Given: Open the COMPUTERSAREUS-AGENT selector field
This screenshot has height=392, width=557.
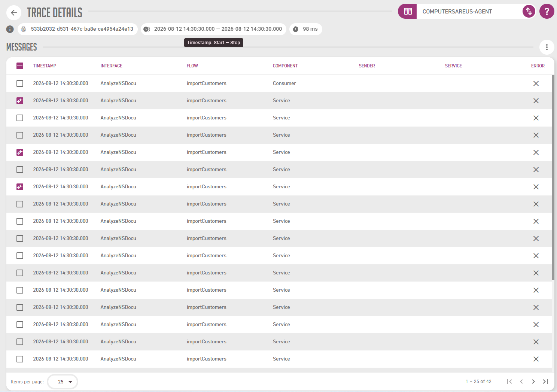Looking at the screenshot, I should point(469,11).
